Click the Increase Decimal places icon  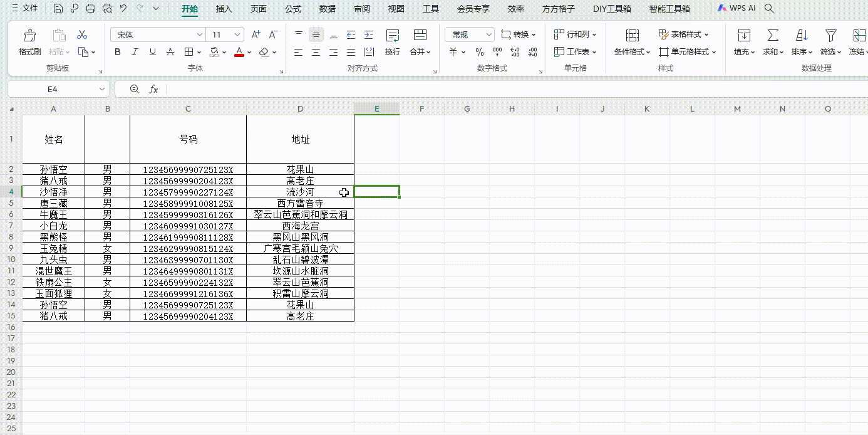[515, 52]
